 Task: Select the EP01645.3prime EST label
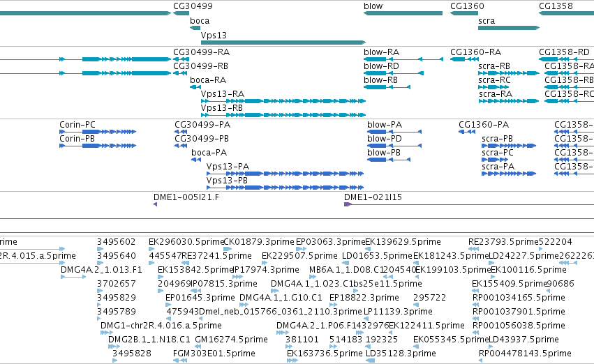pos(200,298)
